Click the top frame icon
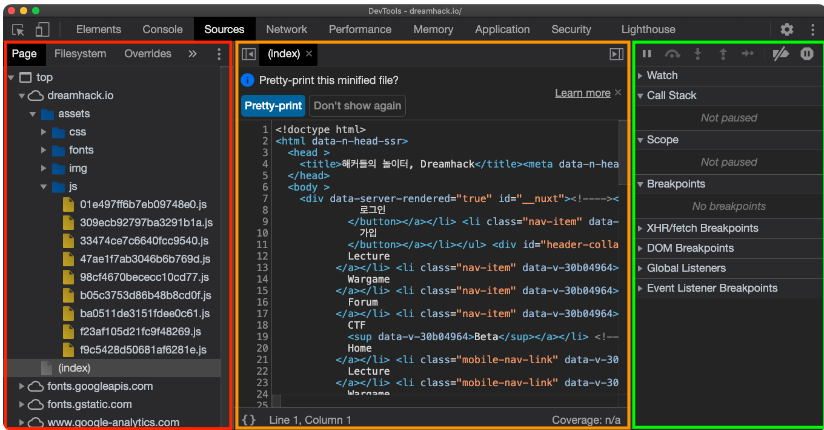 [25, 78]
